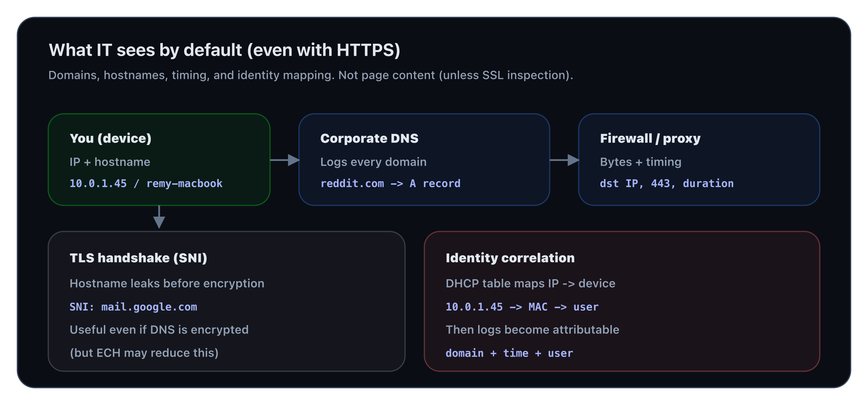Select the 'You (device)' box heading
The height and width of the screenshot is (405, 868).
click(x=110, y=138)
